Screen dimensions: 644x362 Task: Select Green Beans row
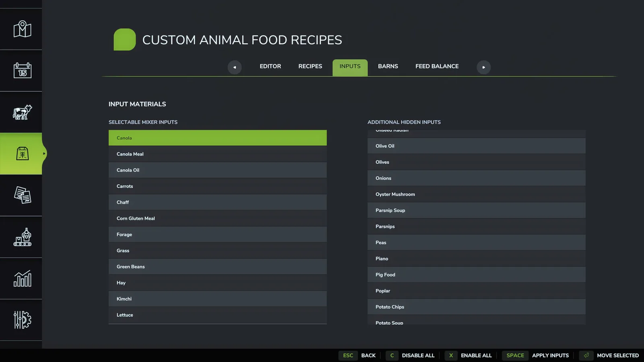pos(218,267)
